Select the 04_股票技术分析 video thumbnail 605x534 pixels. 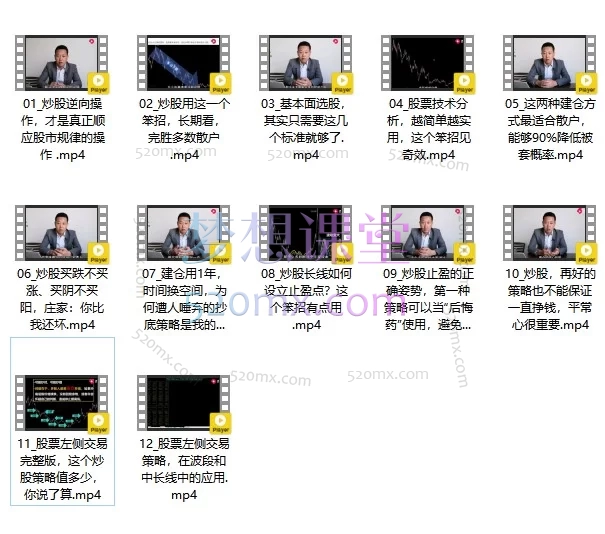(427, 63)
